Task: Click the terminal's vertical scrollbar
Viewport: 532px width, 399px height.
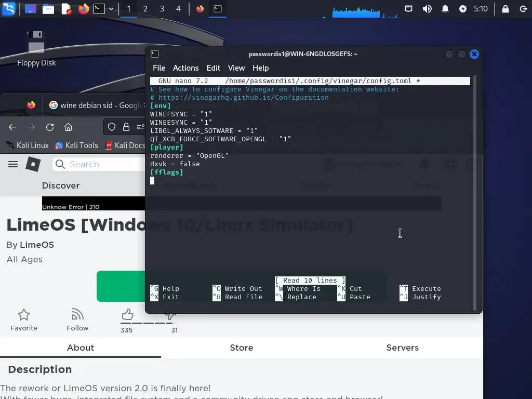Action: [x=475, y=192]
